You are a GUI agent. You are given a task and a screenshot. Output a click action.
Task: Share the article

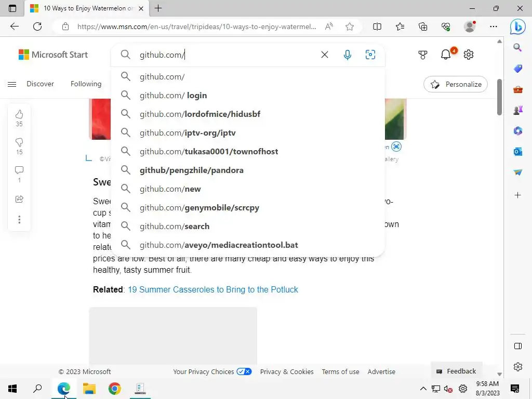click(x=19, y=199)
